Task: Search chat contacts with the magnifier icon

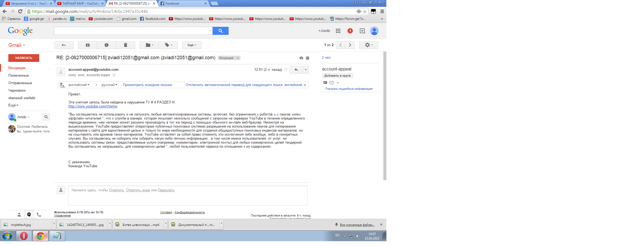Action: (46, 117)
